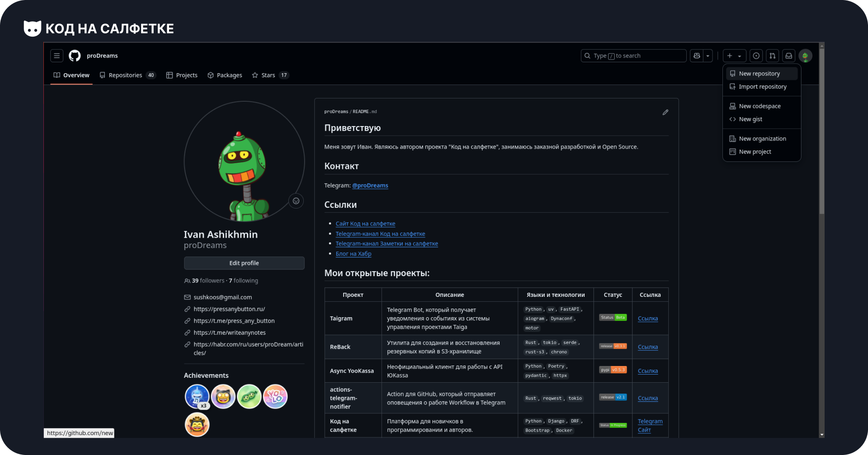Switch to the Packages tab

coord(225,75)
